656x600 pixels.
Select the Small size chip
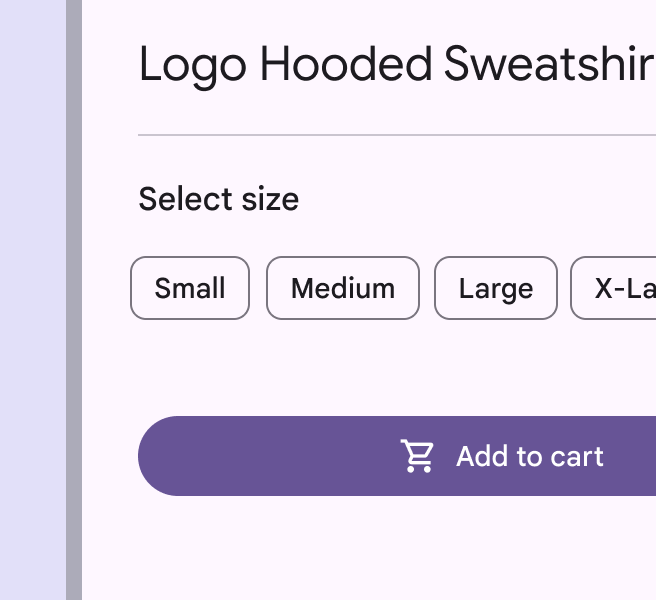[190, 288]
